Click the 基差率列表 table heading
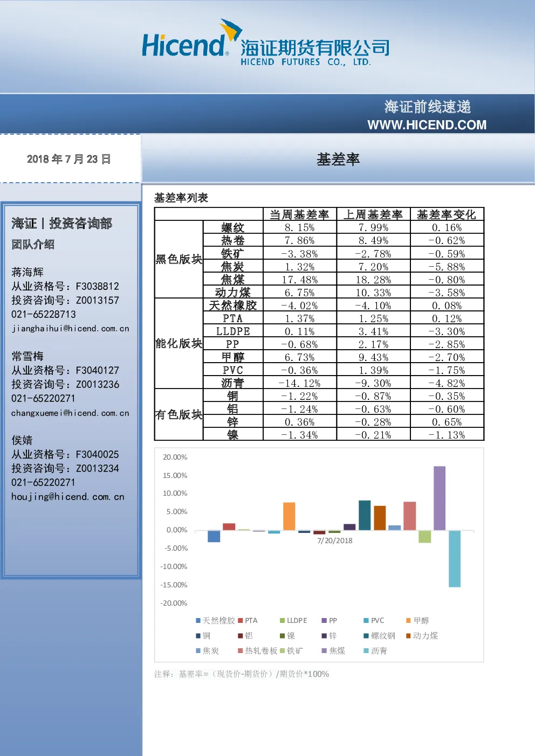The image size is (535, 756). tap(181, 198)
